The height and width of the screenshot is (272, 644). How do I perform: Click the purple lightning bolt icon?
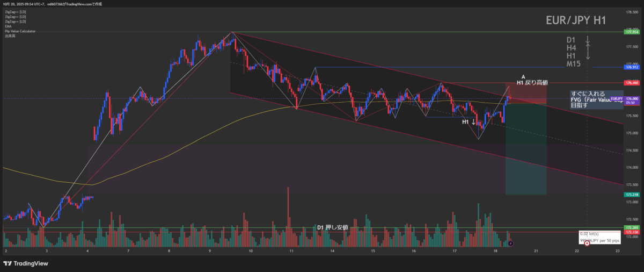click(x=510, y=244)
